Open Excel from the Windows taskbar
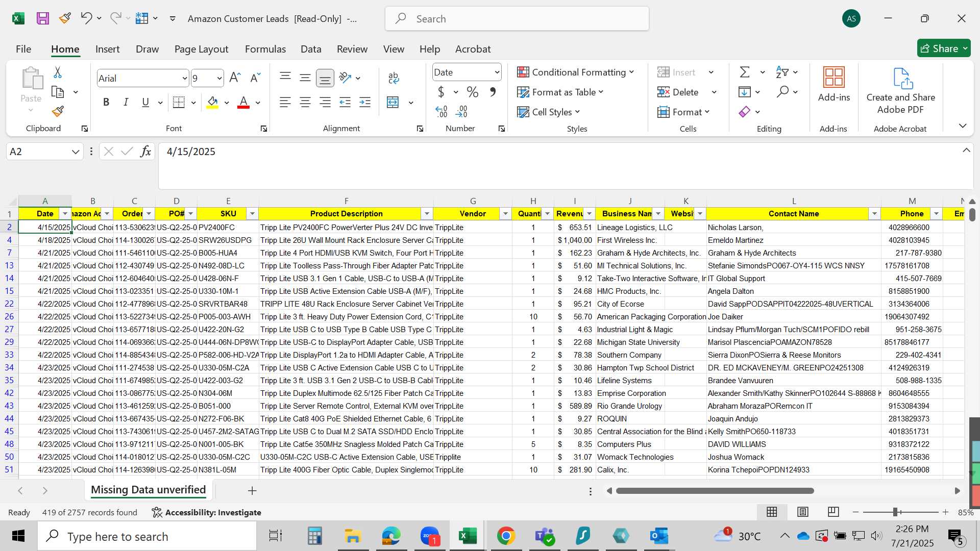The height and width of the screenshot is (551, 980). pos(468,536)
